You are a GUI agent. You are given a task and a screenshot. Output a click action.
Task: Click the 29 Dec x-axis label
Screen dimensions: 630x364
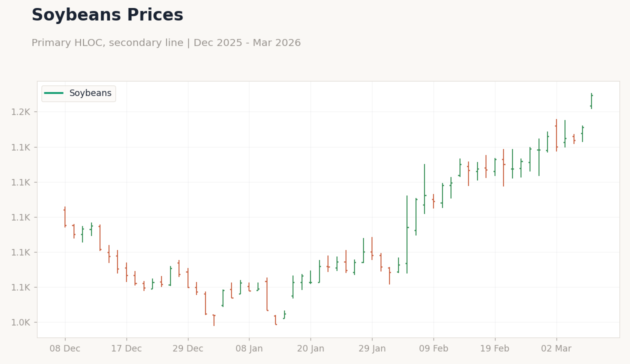tap(188, 349)
